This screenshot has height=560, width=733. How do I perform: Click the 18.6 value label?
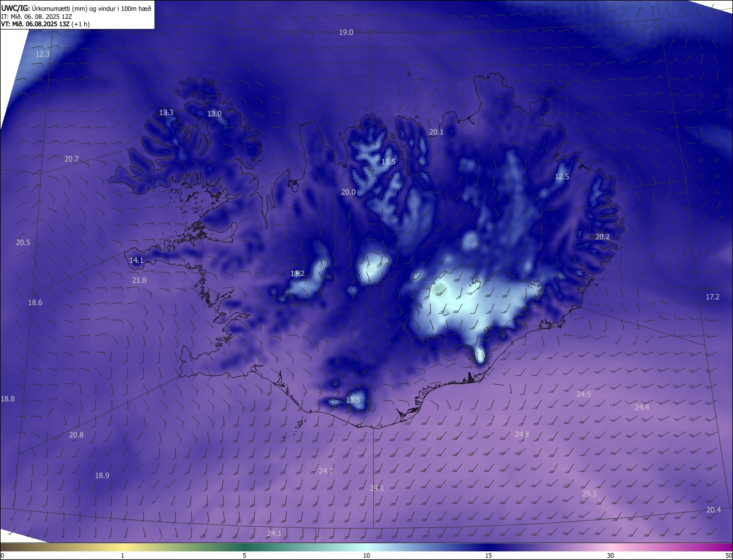point(35,303)
